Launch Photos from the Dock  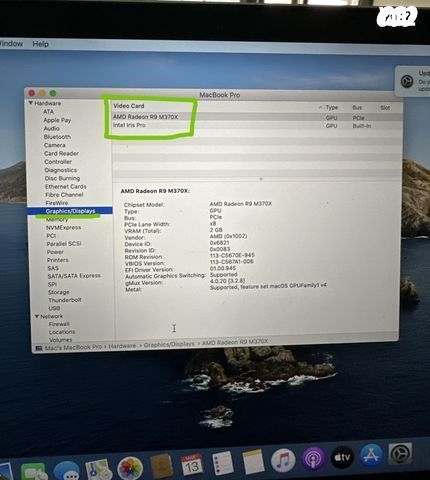click(130, 468)
